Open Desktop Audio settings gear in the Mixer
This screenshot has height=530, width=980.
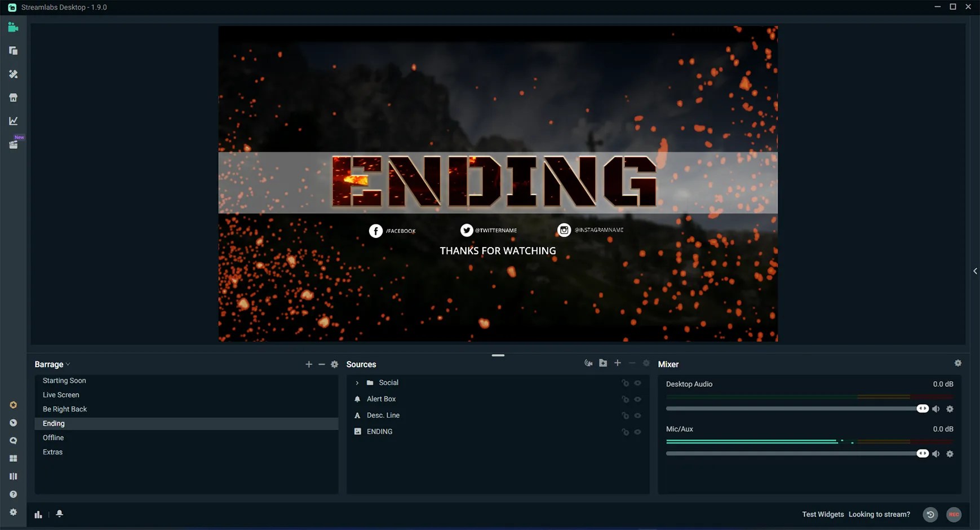click(x=950, y=409)
